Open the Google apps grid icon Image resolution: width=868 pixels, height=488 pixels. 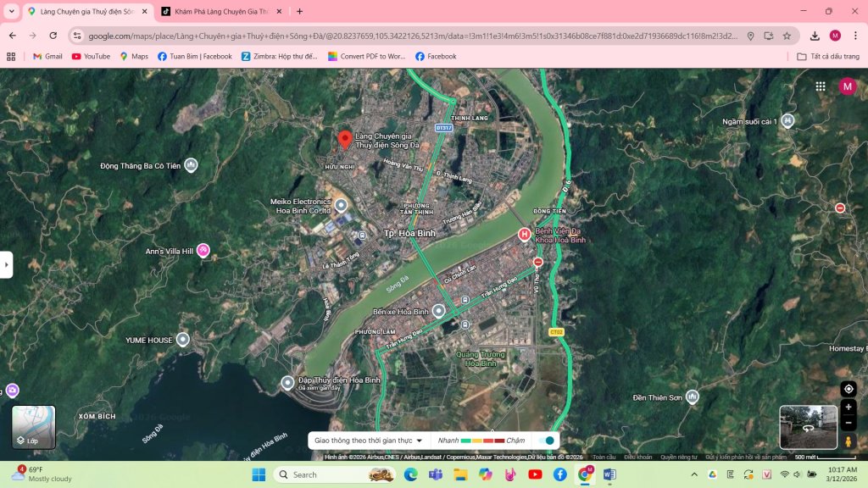[821, 86]
